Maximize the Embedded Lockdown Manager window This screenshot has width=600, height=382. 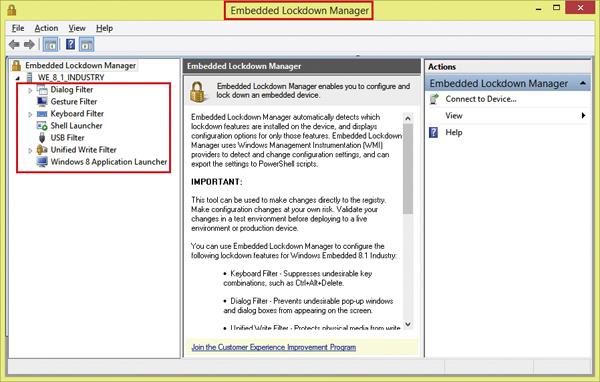556,8
